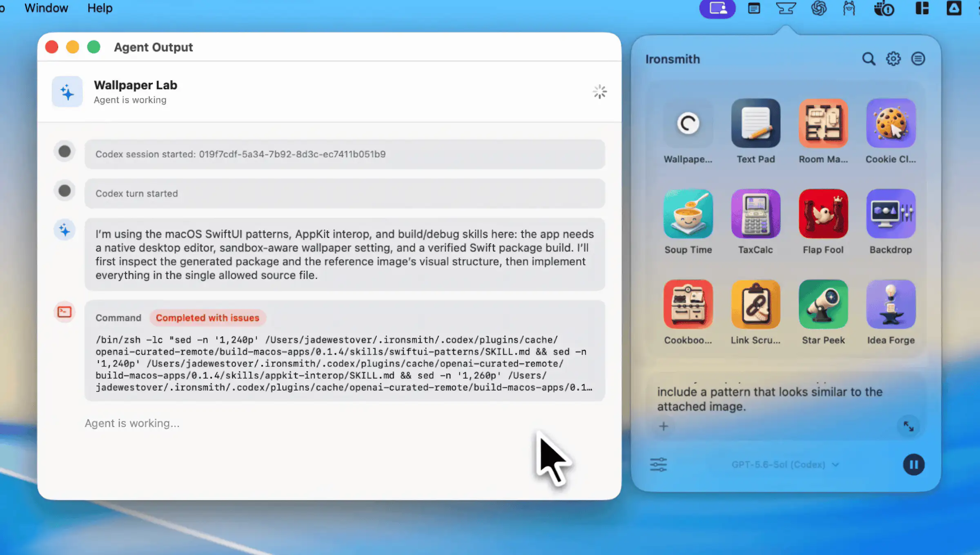
Task: Open the prompt options sliders icon
Action: [x=658, y=465]
